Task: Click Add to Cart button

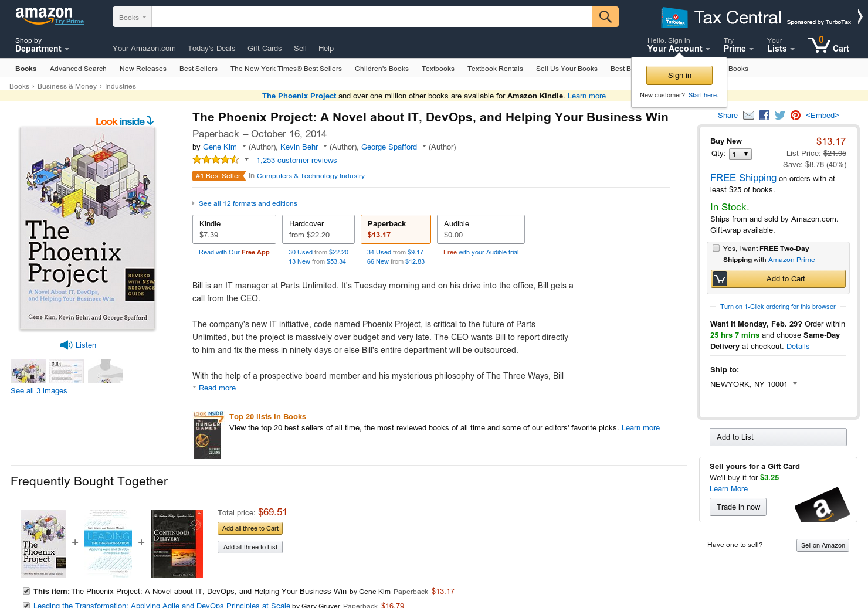Action: [778, 278]
